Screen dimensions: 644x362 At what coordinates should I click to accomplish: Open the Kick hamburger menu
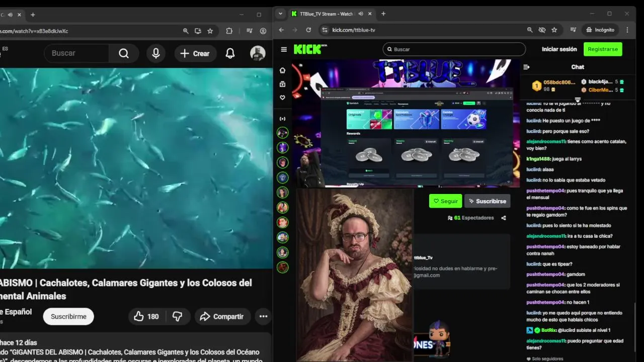(284, 49)
